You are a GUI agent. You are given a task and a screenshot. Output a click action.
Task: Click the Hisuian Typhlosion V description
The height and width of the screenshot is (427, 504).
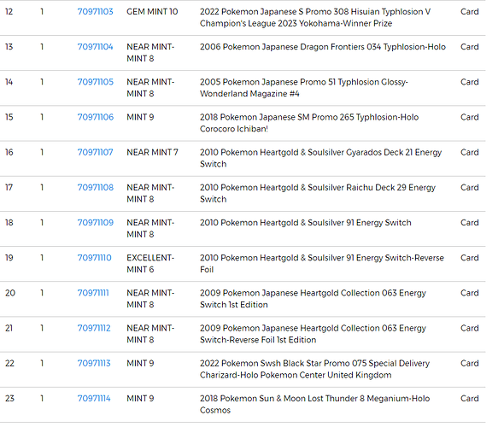(315, 18)
